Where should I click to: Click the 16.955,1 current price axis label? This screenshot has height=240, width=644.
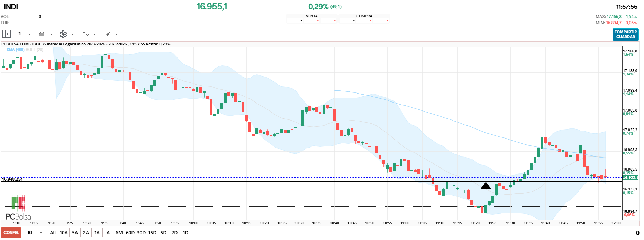[x=629, y=178]
